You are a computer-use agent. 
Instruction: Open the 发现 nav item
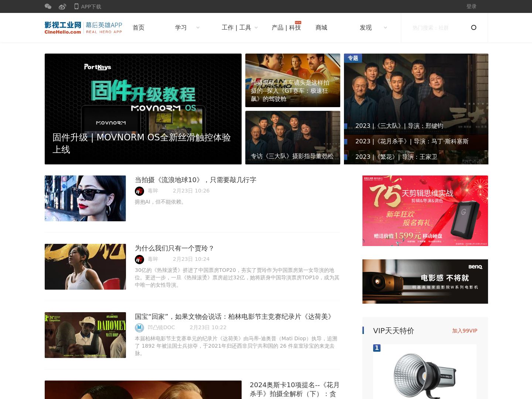pyautogui.click(x=366, y=28)
